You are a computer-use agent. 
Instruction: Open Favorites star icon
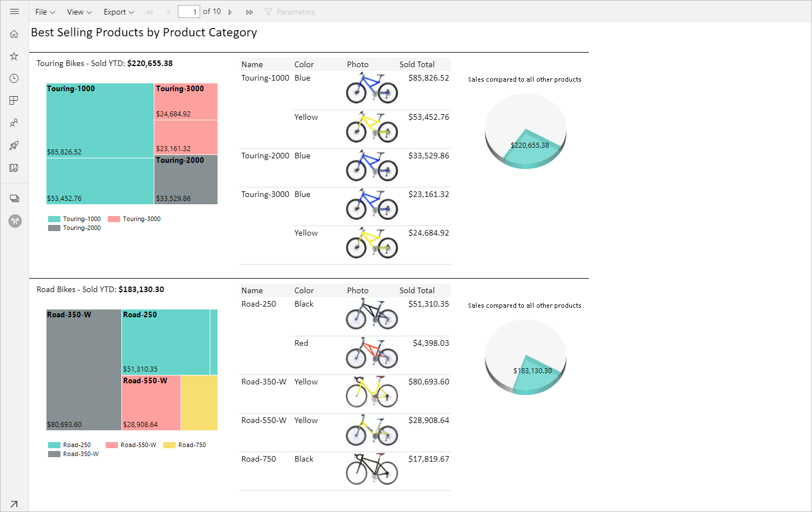coord(15,56)
